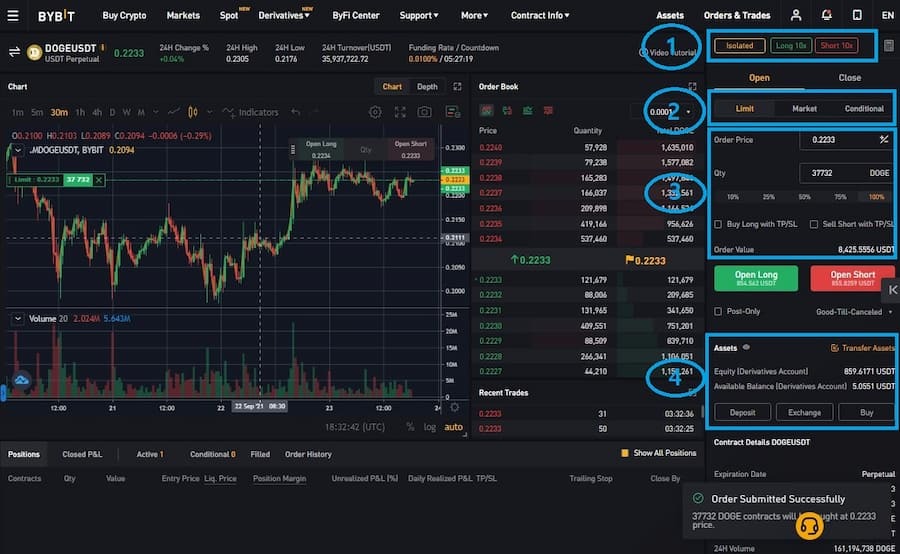Open chart order display settings icon
Image resolution: width=900 pixels, height=554 pixels.
(x=453, y=112)
